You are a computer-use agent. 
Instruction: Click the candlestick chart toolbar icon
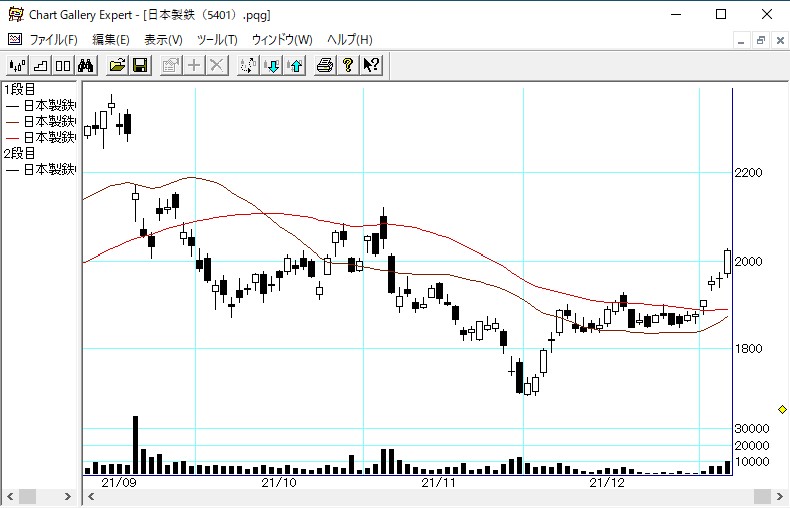[x=17, y=66]
